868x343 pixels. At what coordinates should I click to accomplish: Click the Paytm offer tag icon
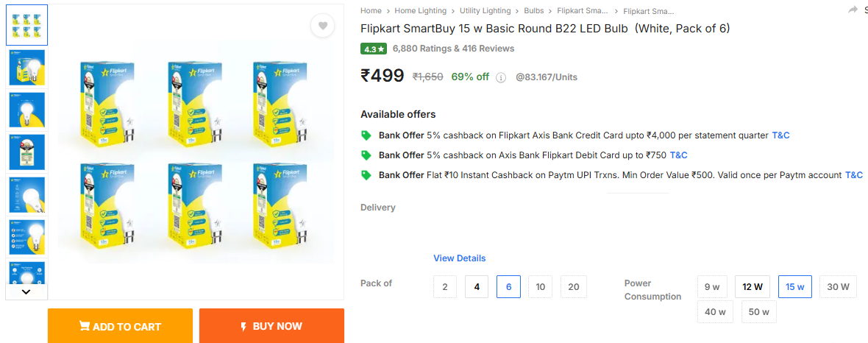pyautogui.click(x=366, y=175)
